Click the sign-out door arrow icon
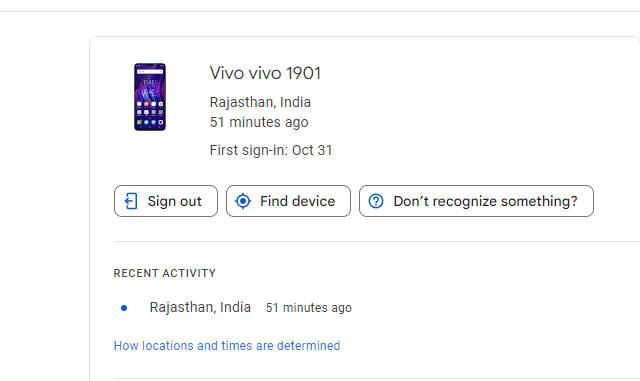Screen dimensions: 640x381 [x=131, y=201]
